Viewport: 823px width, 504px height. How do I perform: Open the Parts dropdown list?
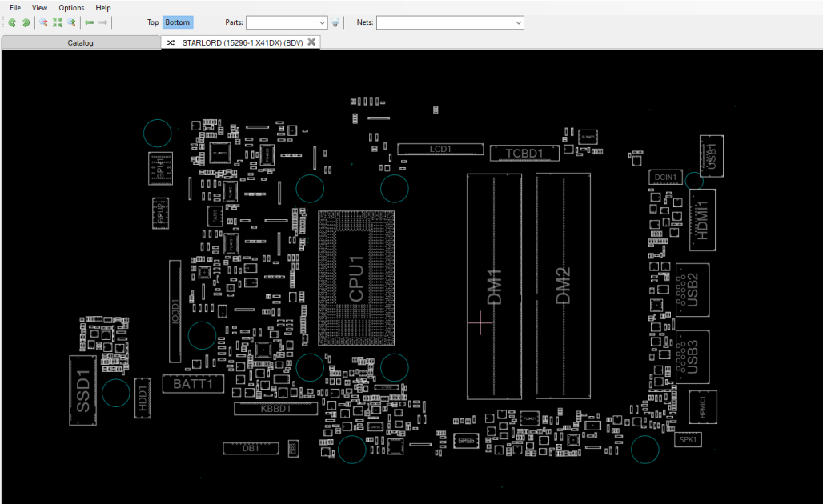(322, 22)
